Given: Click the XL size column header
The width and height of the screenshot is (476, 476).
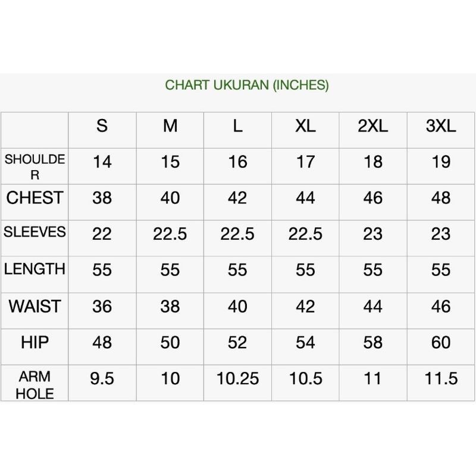Looking at the screenshot, I should [x=305, y=127].
